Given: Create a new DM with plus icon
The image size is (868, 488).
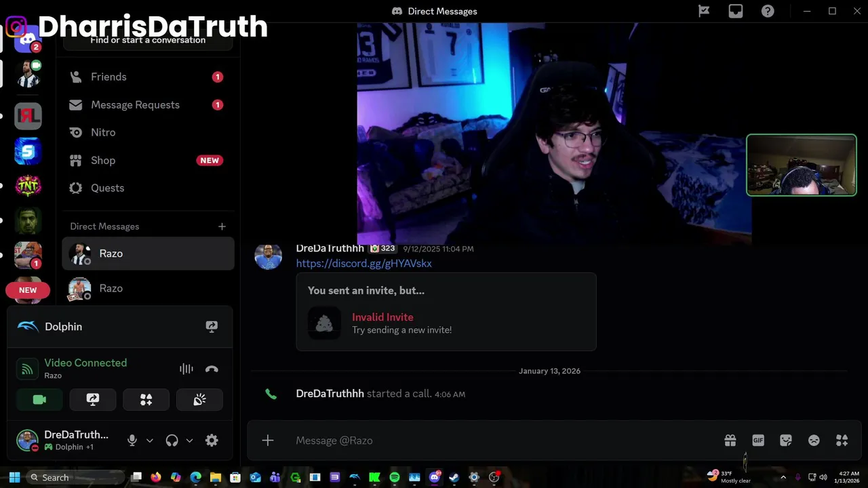Looking at the screenshot, I should click(x=222, y=226).
